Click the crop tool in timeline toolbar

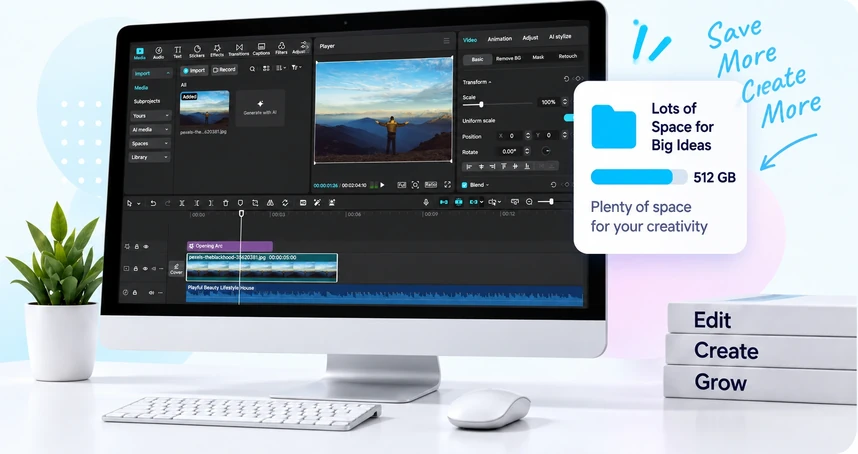click(x=255, y=203)
